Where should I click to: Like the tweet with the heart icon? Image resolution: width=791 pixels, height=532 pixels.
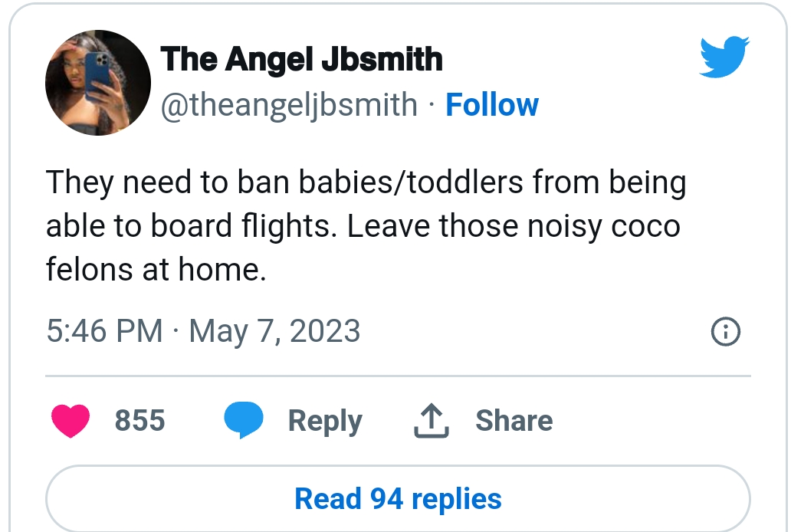coord(70,421)
